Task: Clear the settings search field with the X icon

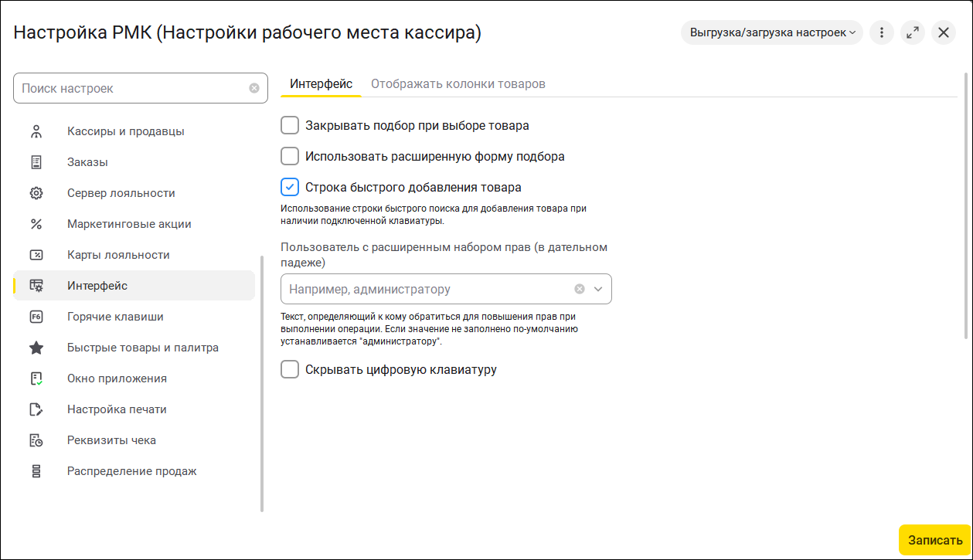Action: pos(254,88)
